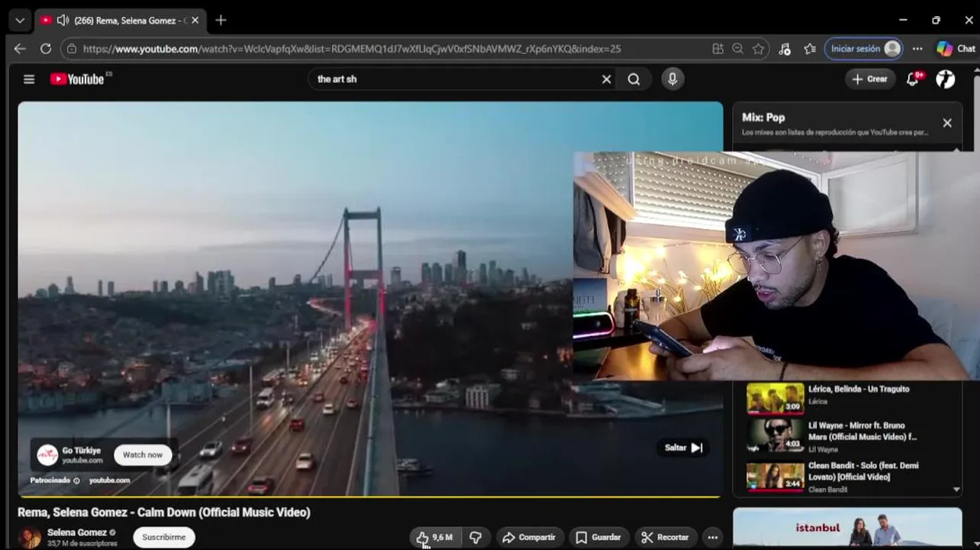The image size is (980, 550).
Task: Open the YouTube account avatar menu
Action: tap(946, 79)
